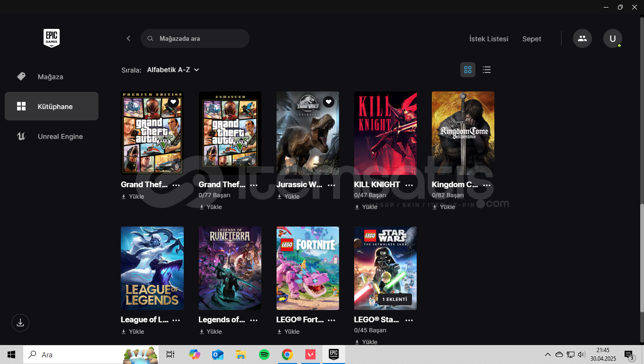The width and height of the screenshot is (644, 364).
Task: Click Yükle under League of Legends
Action: (133, 332)
